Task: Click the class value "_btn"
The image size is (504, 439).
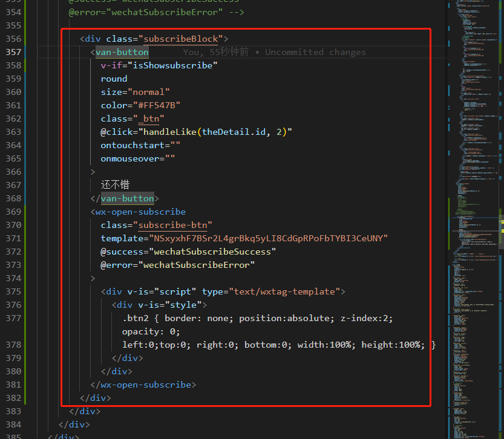Action: (x=148, y=119)
